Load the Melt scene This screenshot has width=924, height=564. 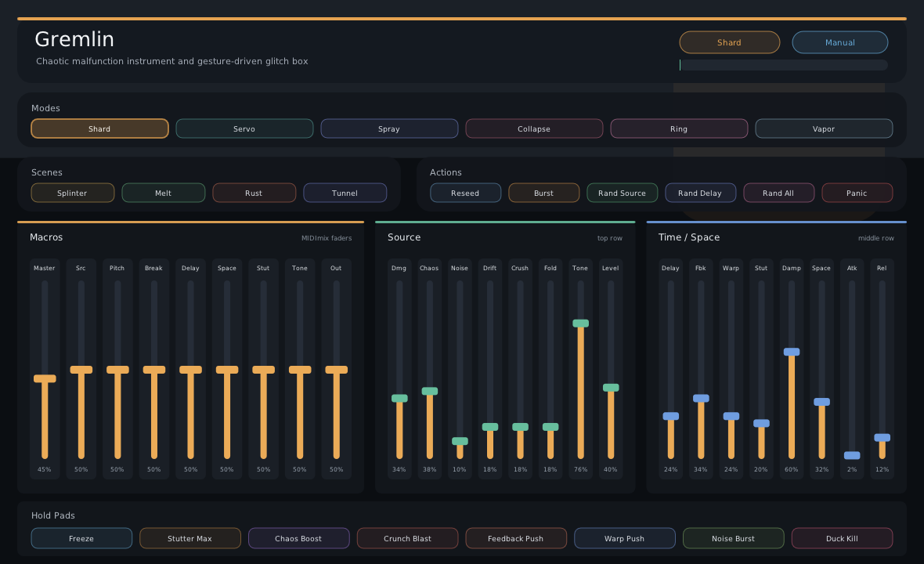click(x=163, y=193)
